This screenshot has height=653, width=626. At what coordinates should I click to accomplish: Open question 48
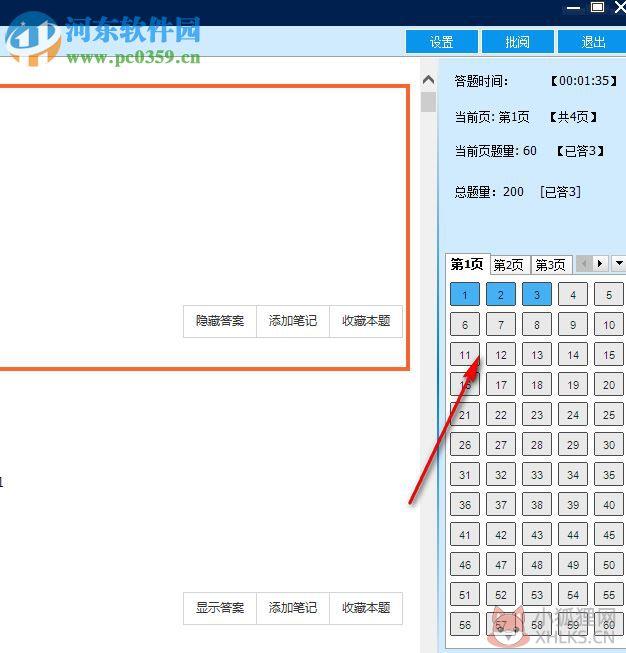537,565
